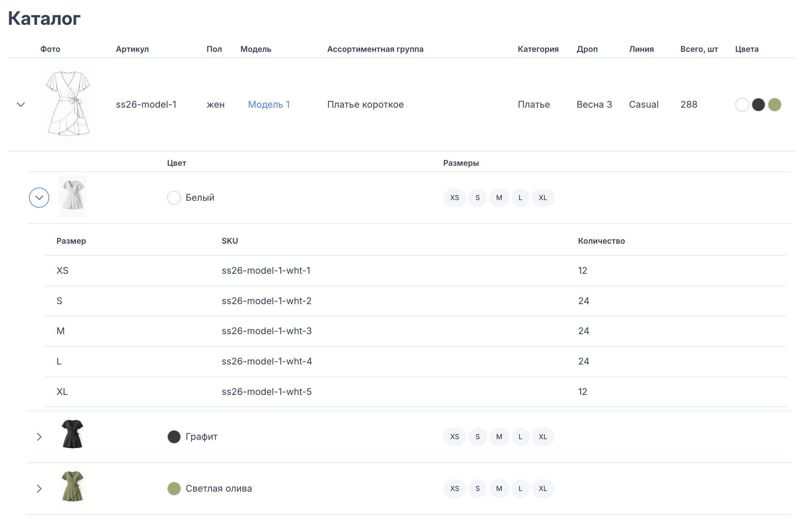Select SKU ss26-model-1-wht-3
The image size is (812, 523).
pos(267,331)
